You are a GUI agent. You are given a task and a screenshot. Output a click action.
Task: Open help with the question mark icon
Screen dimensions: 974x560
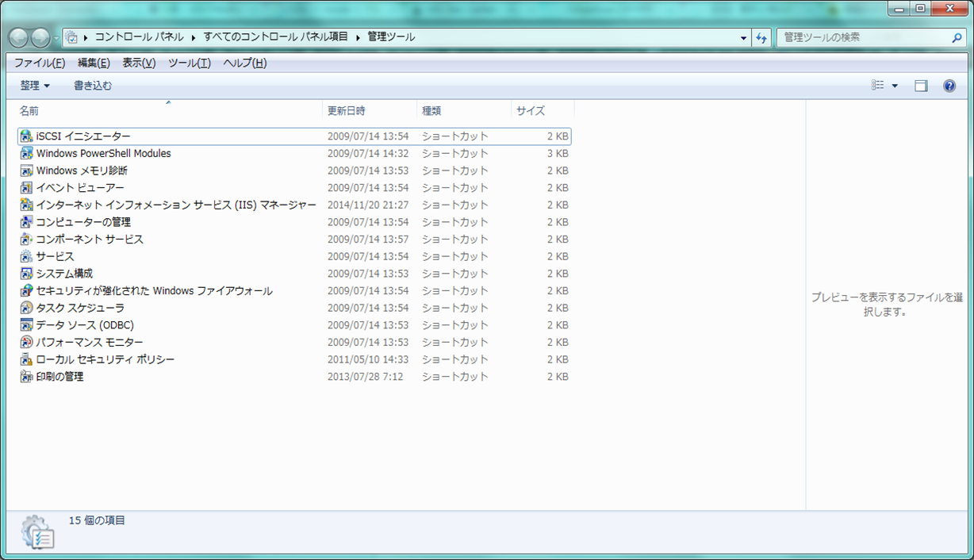point(949,86)
